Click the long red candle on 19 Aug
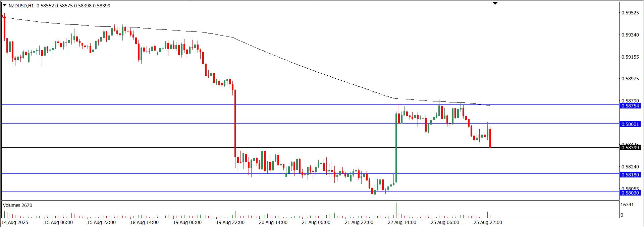This screenshot has height=227, width=644. (x=235, y=123)
